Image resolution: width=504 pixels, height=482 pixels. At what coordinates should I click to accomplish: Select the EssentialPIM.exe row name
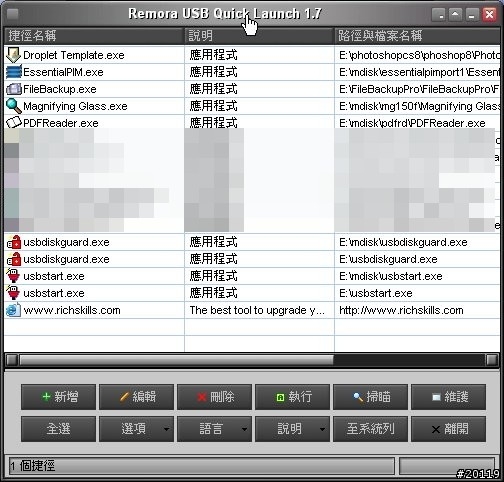[x=63, y=72]
